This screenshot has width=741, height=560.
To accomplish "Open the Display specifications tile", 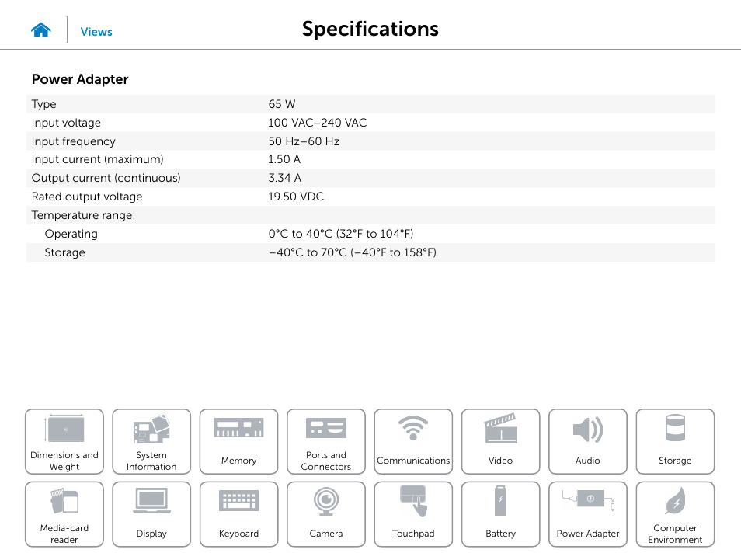I will click(x=151, y=514).
